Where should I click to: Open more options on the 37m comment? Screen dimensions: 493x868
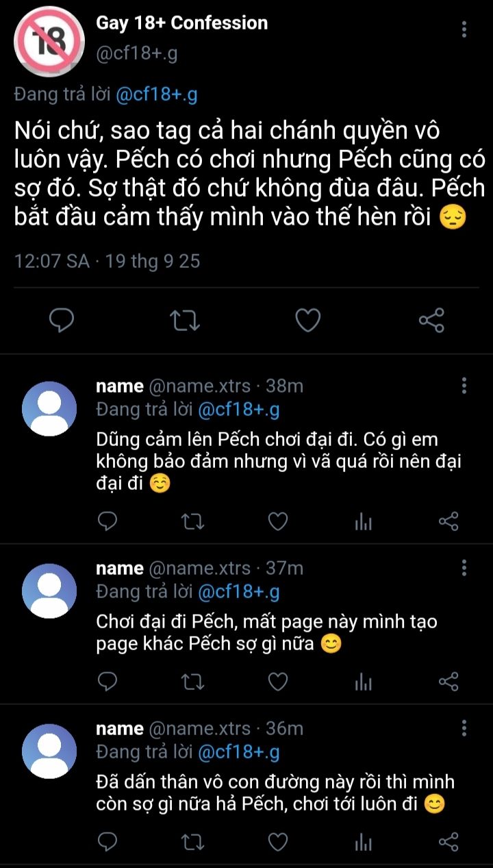coord(464,567)
